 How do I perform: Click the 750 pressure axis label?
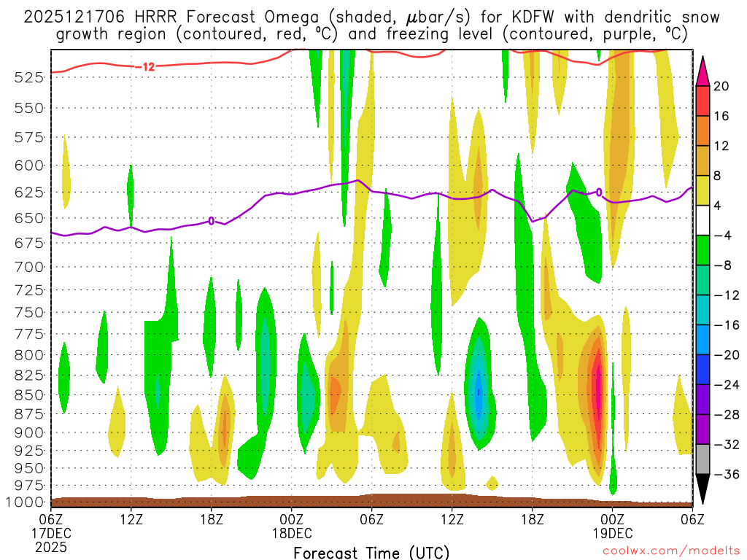click(x=29, y=312)
